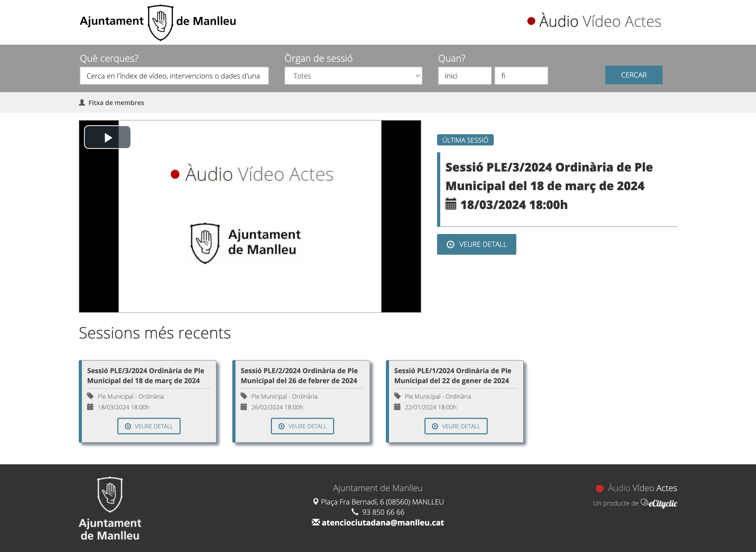Open the PLE/1/2024 card title link
Viewport: 756px width, 552px height.
pyautogui.click(x=453, y=376)
